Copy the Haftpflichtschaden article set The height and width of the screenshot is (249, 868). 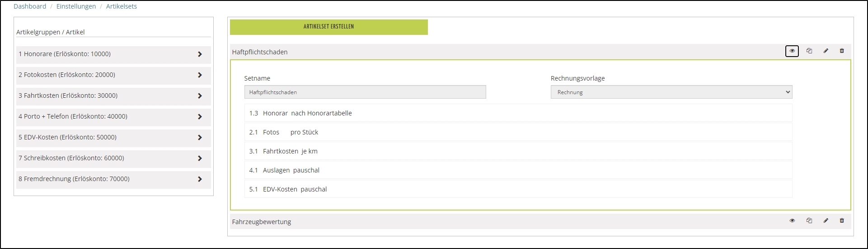click(x=809, y=51)
